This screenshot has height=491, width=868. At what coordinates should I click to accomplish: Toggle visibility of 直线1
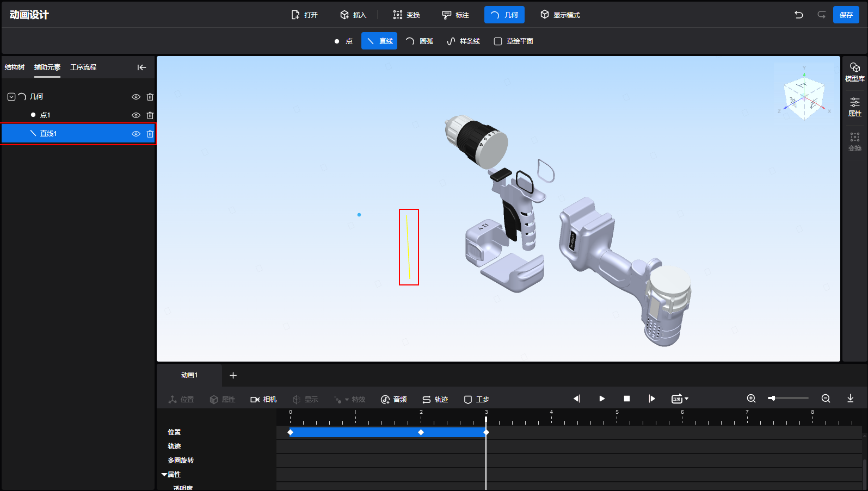point(136,134)
